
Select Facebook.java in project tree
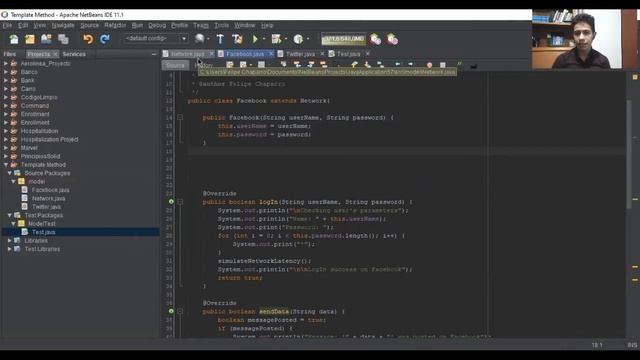(50, 190)
